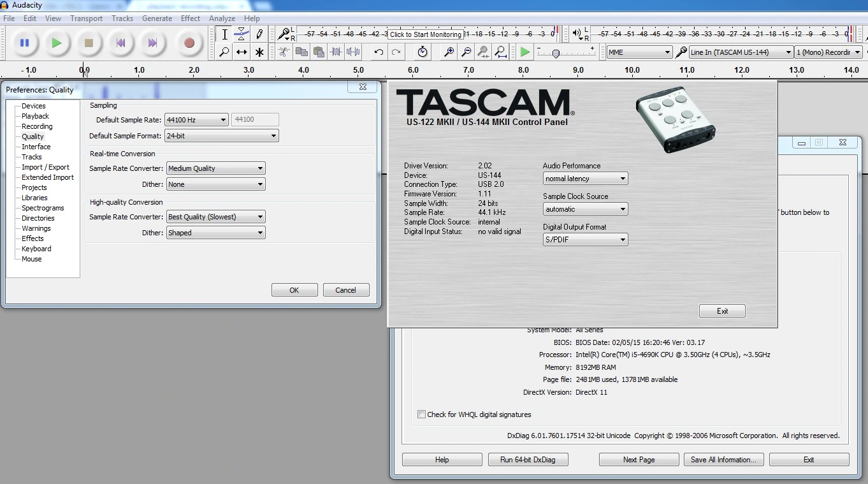Open Audio Performance normal latency dropdown
868x484 pixels.
point(585,179)
